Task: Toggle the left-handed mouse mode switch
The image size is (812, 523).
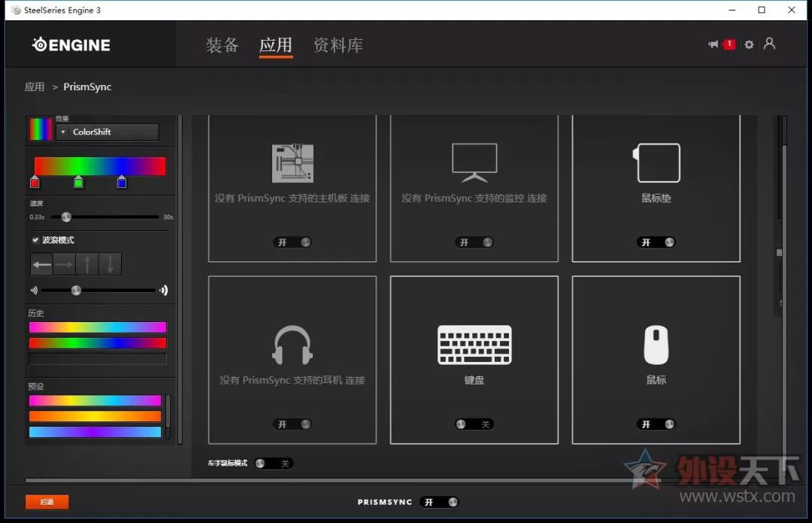Action: 274,464
